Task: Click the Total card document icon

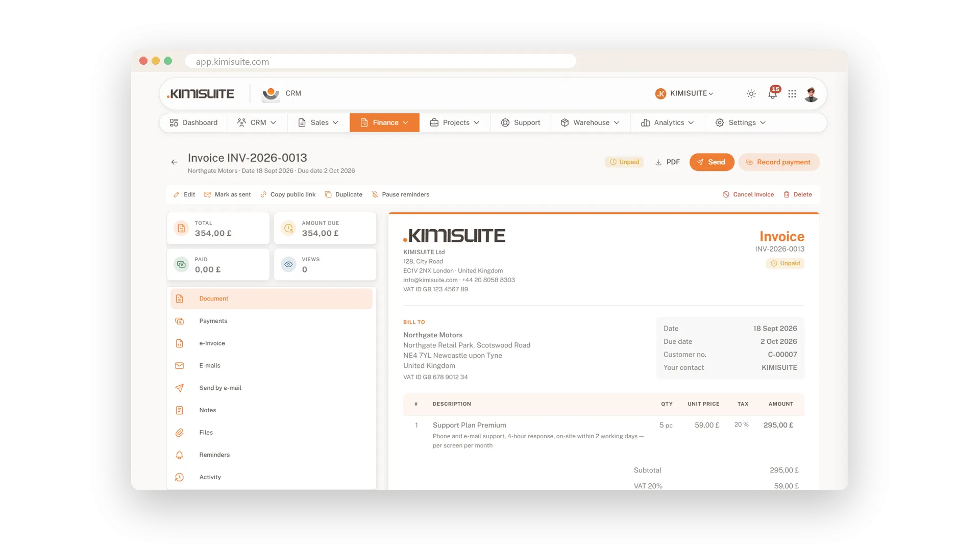Action: tap(181, 229)
